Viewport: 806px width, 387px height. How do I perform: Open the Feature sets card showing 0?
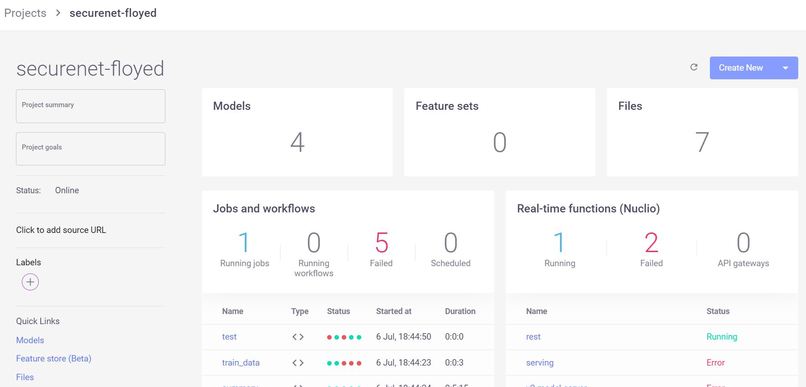coord(500,132)
